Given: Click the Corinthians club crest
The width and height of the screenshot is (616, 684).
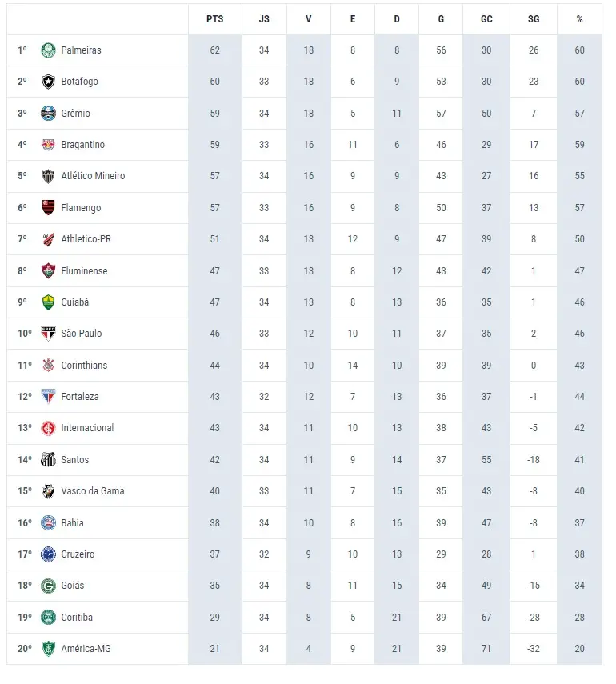Looking at the screenshot, I should [x=48, y=366].
